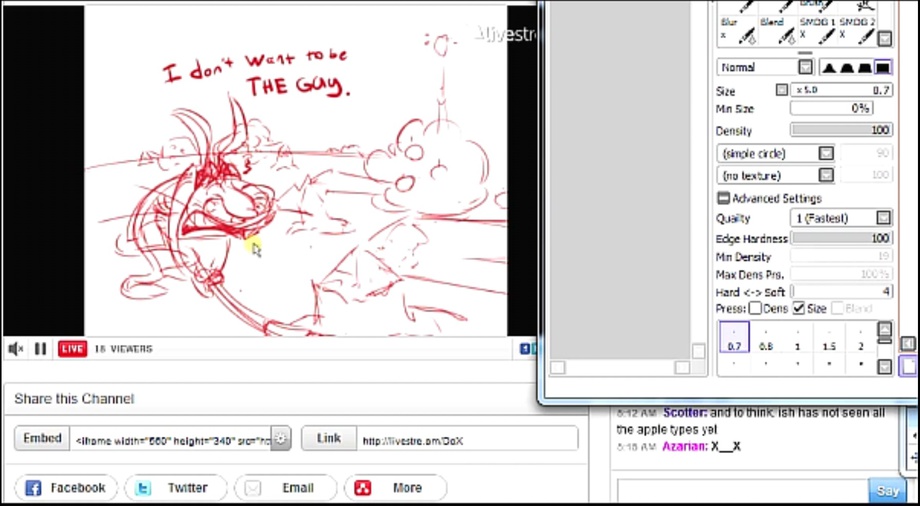
Task: Select the flat square brush edge shape
Action: coord(884,67)
